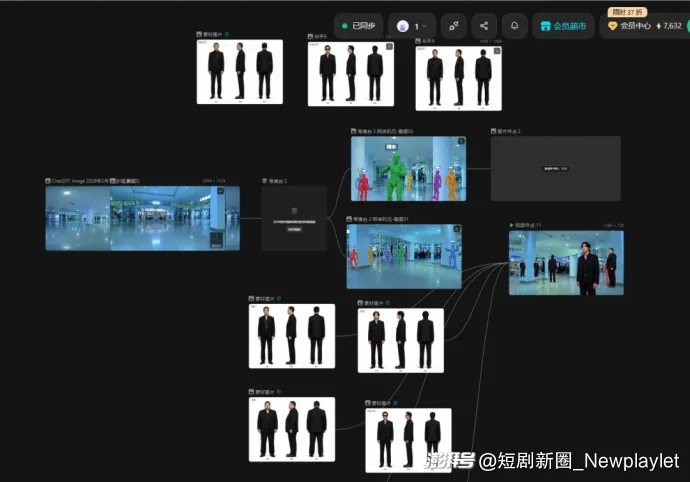Click teal icon above bottom sunglasses man sheet
690x482 pixels.
[x=395, y=403]
